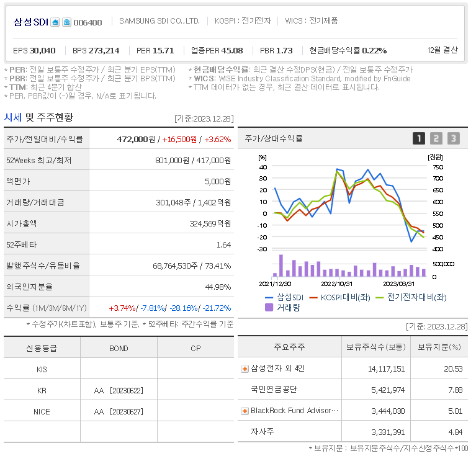Click the volume 301,048주 / 1,402억원
Image resolution: width=476 pixels, height=456 pixels.
194,202
